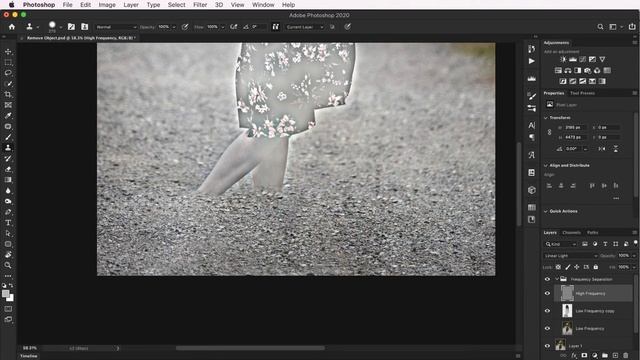Open the Brush Settings panel button
The width and height of the screenshot is (640, 360).
(x=71, y=27)
